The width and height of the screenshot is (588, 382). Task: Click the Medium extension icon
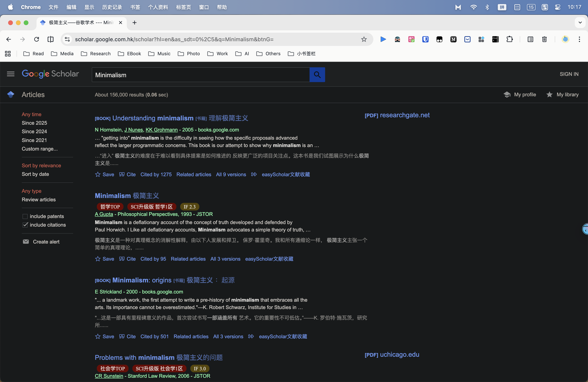pyautogui.click(x=453, y=39)
